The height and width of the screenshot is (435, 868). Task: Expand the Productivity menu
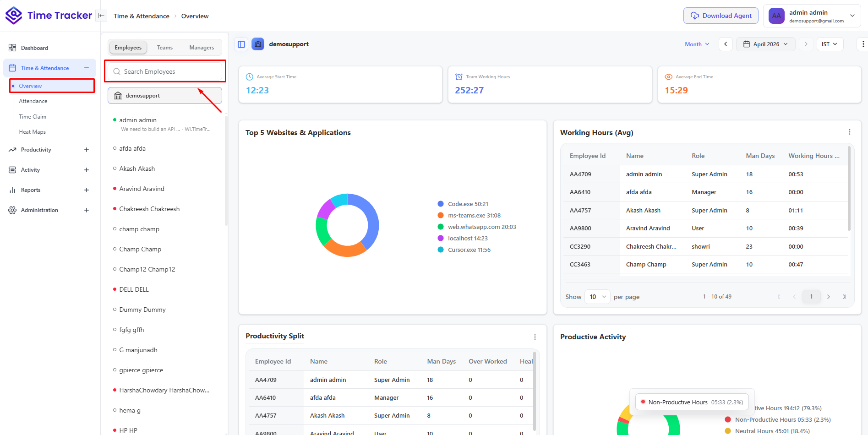click(x=87, y=150)
